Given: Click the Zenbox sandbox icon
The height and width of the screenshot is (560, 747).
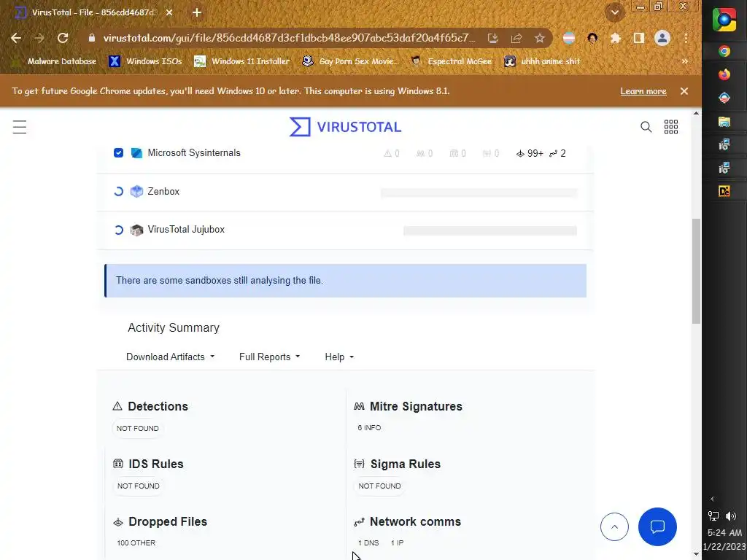Looking at the screenshot, I should (136, 192).
